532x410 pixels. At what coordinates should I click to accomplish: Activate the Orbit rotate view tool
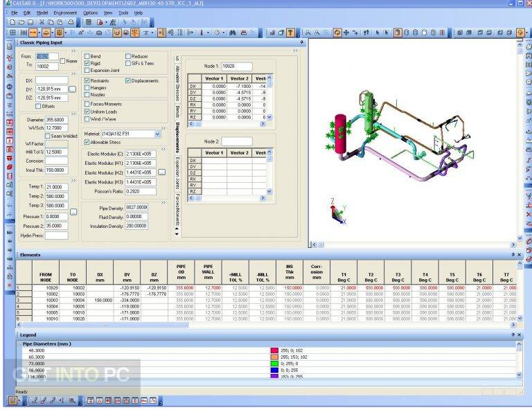click(337, 33)
